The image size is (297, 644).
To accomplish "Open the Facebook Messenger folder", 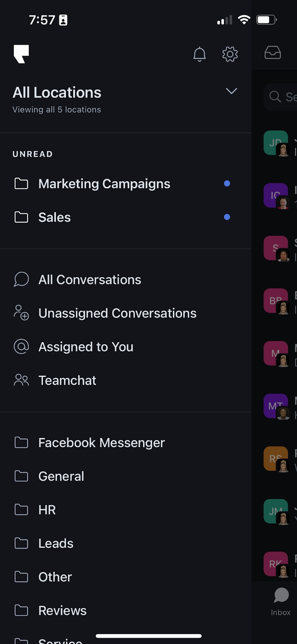I will (x=126, y=443).
